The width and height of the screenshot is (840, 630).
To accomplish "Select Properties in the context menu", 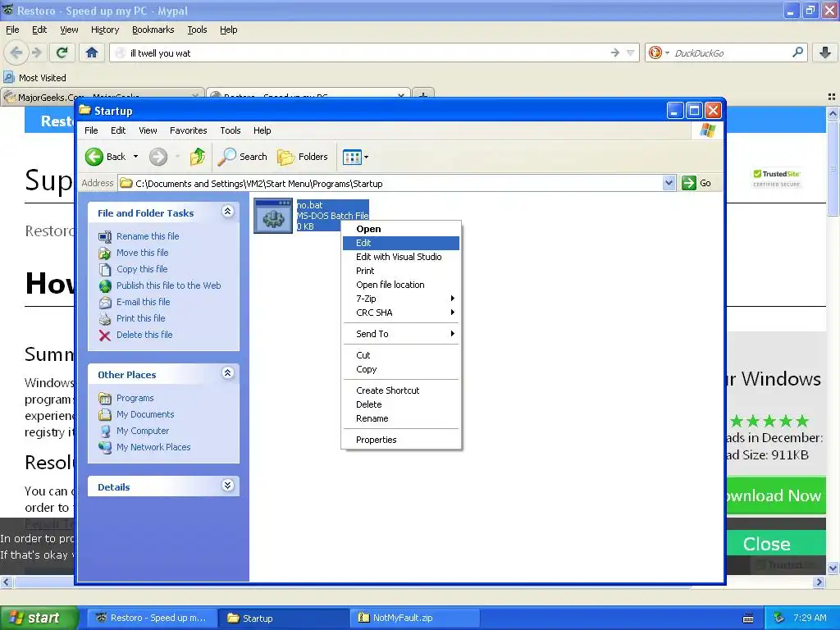I will click(400, 440).
